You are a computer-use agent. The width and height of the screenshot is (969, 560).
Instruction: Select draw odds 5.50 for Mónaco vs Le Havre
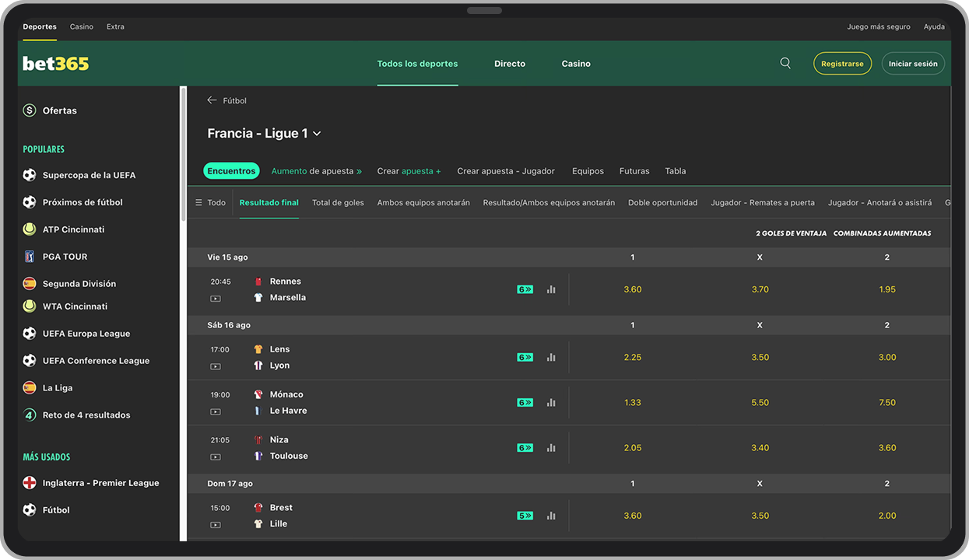coord(760,403)
